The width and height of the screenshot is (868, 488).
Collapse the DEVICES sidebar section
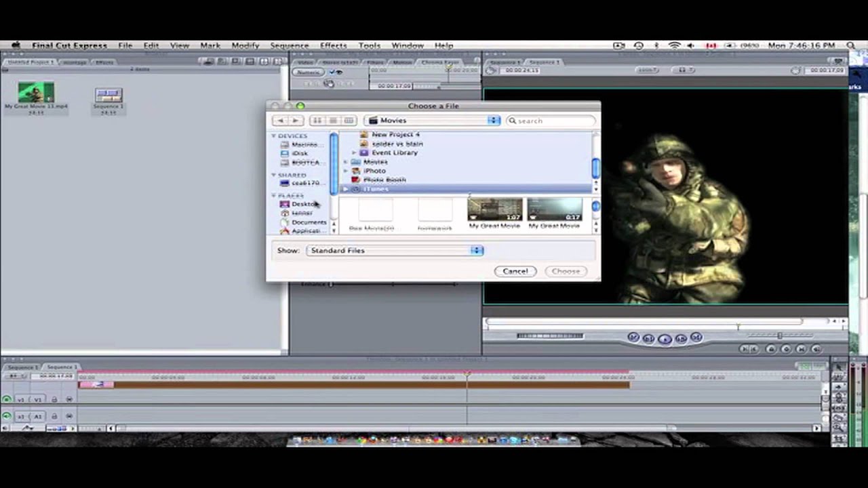(274, 136)
